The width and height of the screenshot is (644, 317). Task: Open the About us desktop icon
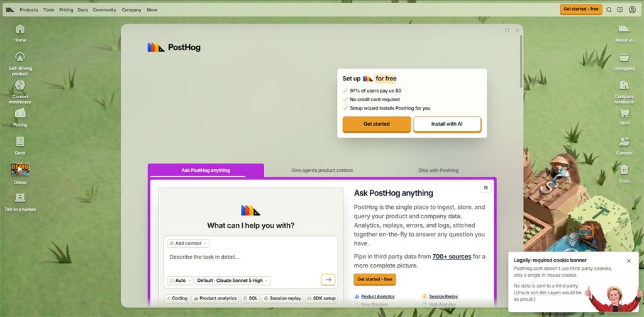click(x=624, y=33)
